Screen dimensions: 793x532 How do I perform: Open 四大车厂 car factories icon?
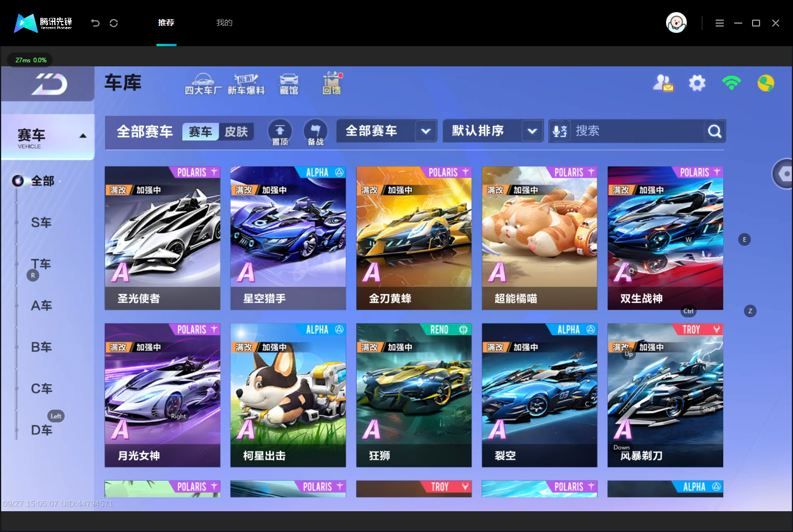[x=203, y=84]
